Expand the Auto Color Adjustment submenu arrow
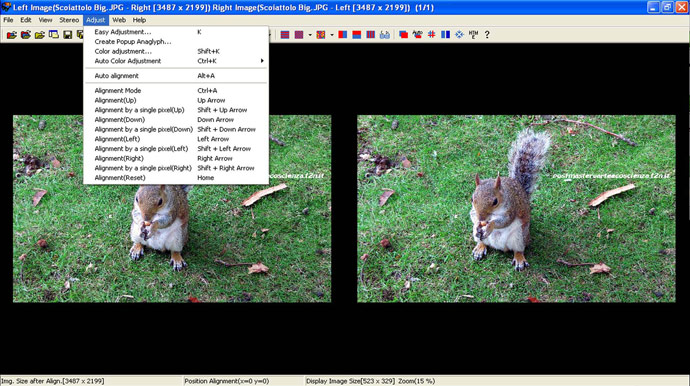 (262, 61)
